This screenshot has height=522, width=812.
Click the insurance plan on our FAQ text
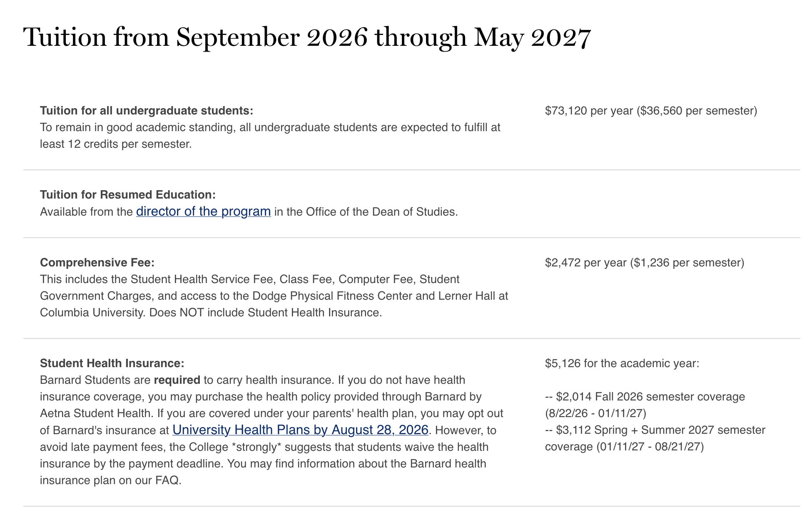coord(111,480)
